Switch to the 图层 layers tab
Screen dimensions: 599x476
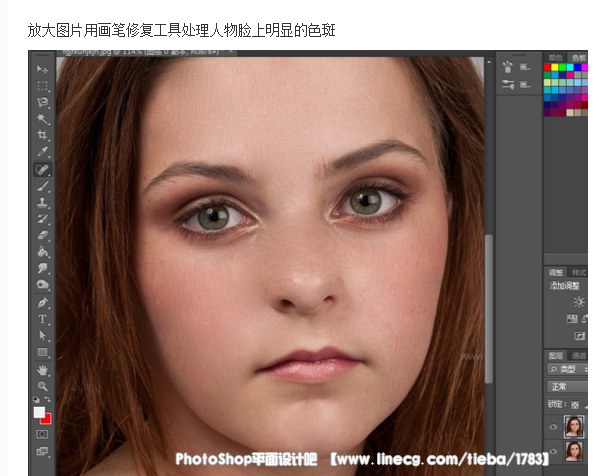pos(555,356)
